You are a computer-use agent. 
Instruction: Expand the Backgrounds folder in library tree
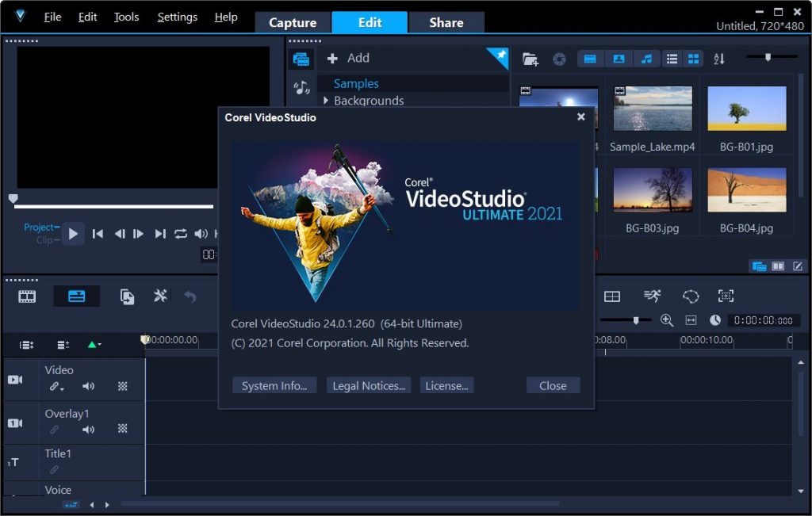click(326, 101)
